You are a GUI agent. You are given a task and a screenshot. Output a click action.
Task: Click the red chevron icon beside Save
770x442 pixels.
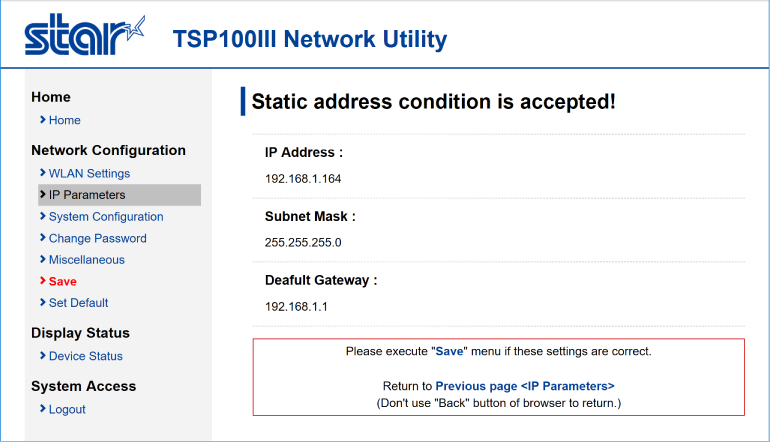43,281
